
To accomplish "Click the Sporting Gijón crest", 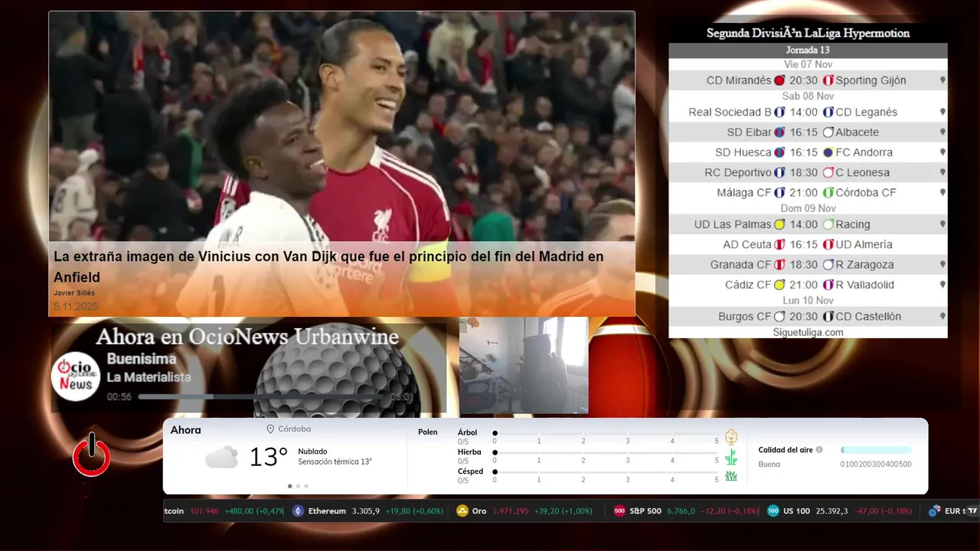I will pos(828,80).
